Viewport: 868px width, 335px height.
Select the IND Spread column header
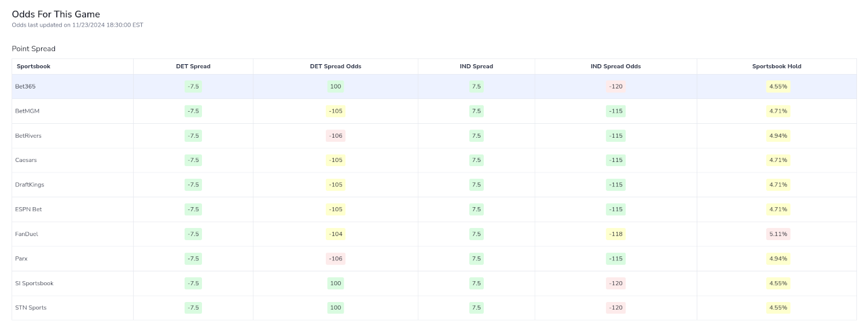tap(476, 66)
